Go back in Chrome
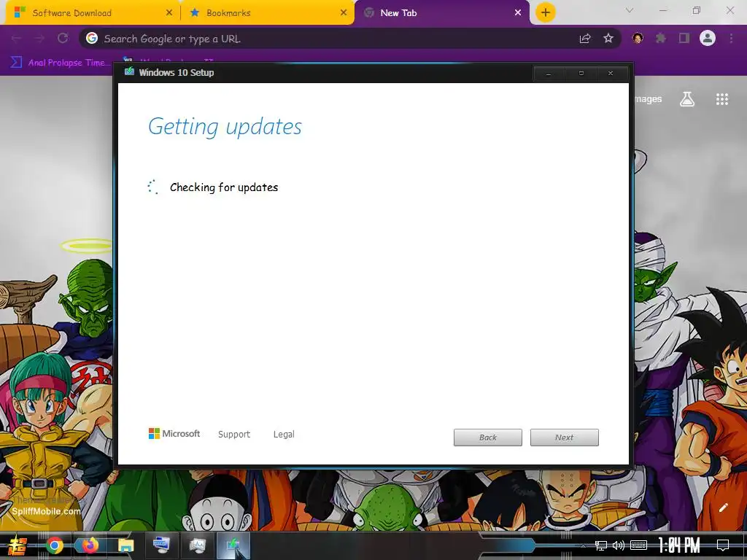The width and height of the screenshot is (747, 560). click(16, 39)
